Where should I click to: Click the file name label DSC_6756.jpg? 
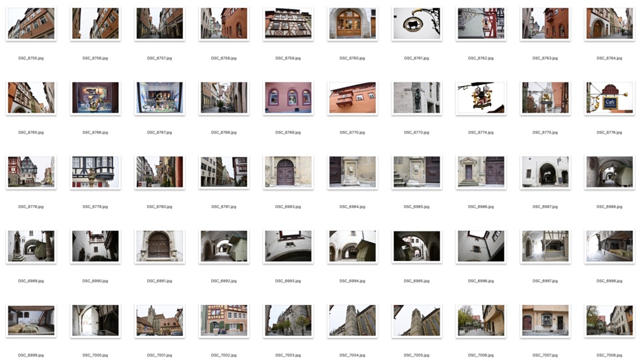point(96,58)
